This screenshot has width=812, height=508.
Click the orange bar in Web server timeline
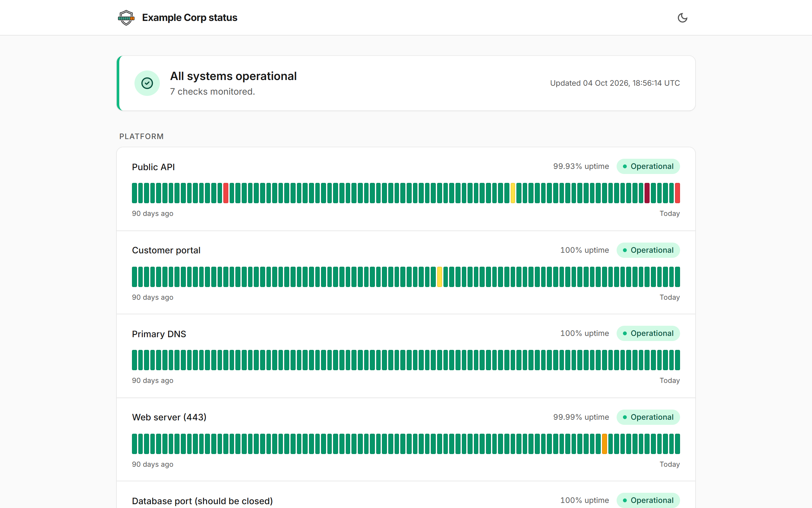pos(604,444)
